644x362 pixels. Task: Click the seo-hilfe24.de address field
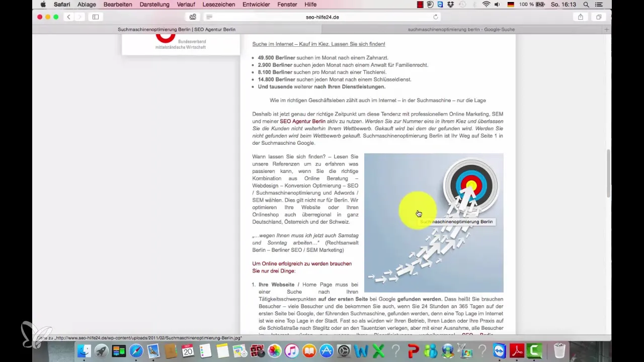(x=322, y=17)
